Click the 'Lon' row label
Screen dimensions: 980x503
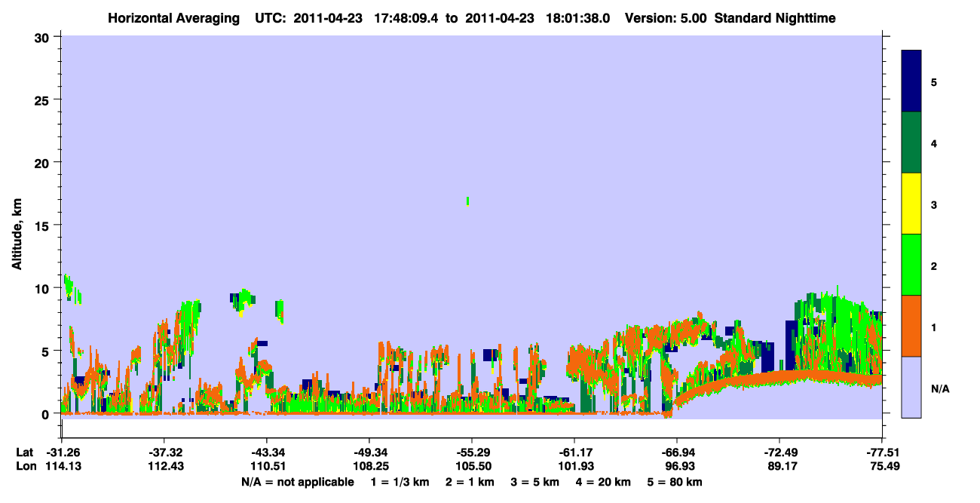(x=25, y=467)
